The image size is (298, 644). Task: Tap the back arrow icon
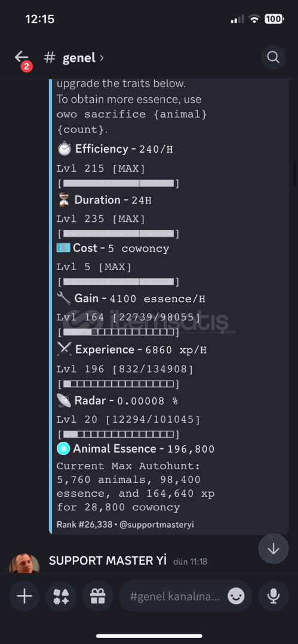(x=21, y=57)
